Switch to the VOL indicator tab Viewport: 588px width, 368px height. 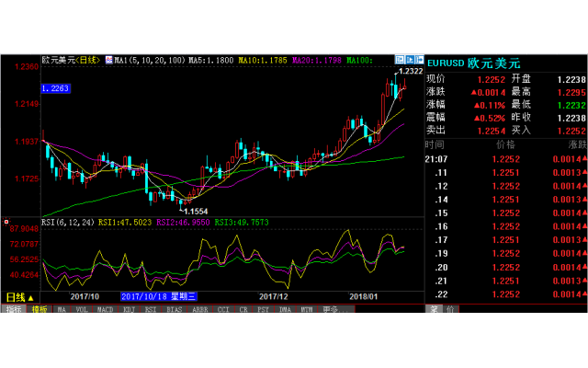(x=82, y=309)
